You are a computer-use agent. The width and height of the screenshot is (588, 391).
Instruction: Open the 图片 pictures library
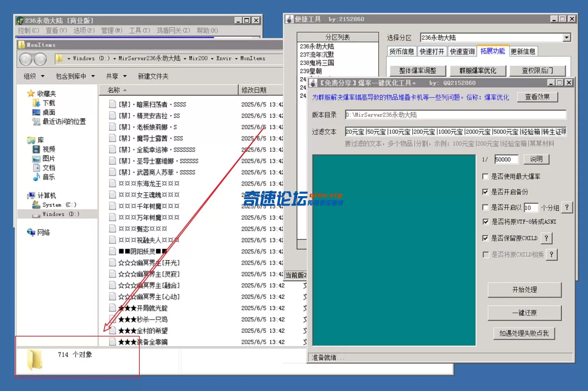(43, 158)
